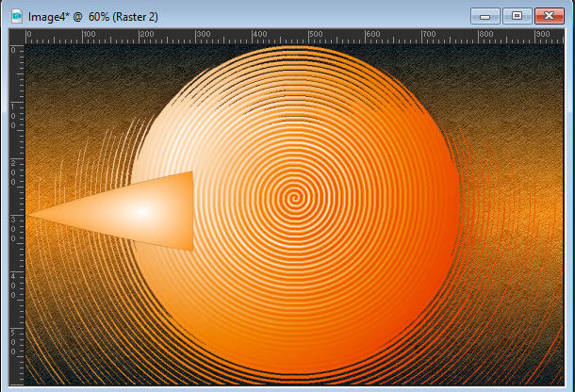Minimize the Image4 window
575x392 pixels.
pos(488,15)
